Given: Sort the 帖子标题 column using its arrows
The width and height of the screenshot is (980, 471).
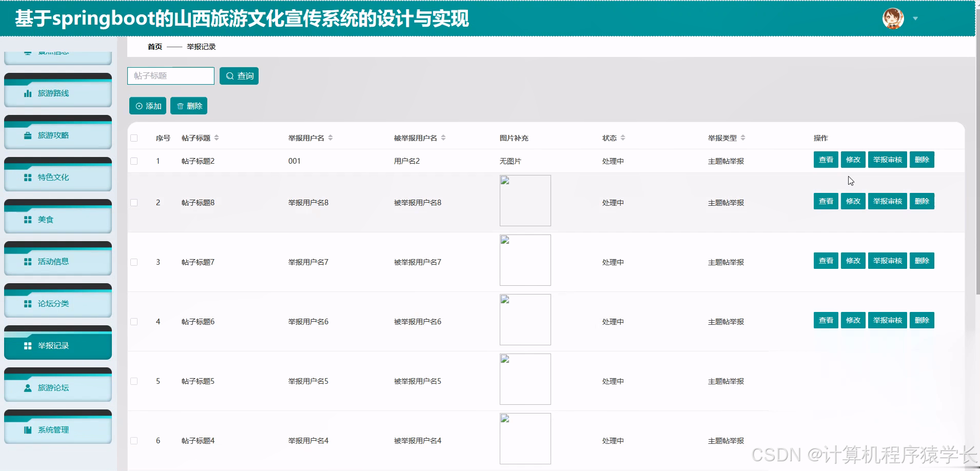Looking at the screenshot, I should point(218,138).
